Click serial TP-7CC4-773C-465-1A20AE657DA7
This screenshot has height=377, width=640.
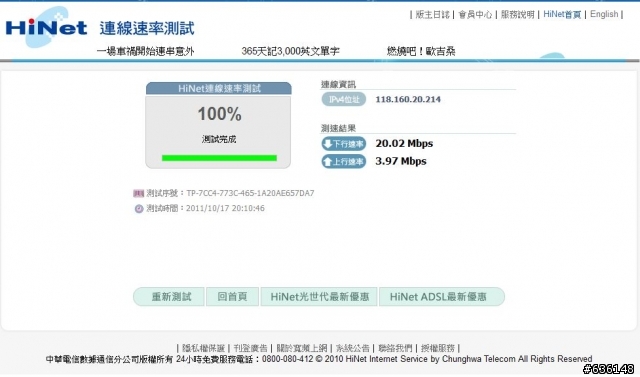pyautogui.click(x=250, y=193)
